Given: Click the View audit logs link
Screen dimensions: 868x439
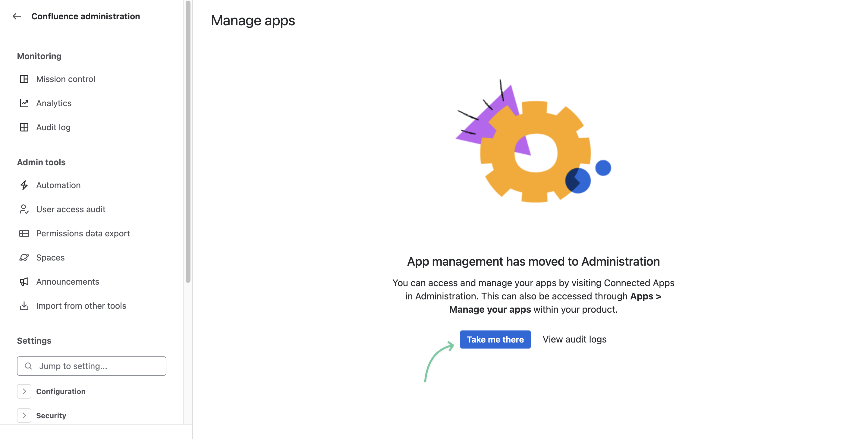Looking at the screenshot, I should pyautogui.click(x=574, y=339).
